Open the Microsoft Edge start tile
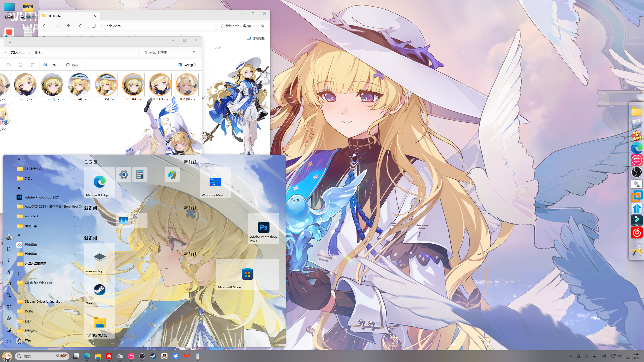 coord(99,183)
